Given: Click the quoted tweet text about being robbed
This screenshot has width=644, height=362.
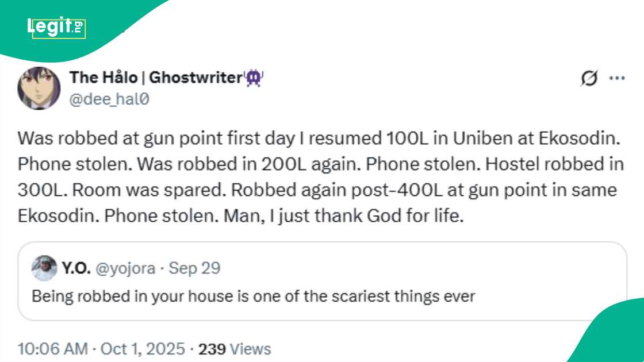Looking at the screenshot, I should 232,297.
